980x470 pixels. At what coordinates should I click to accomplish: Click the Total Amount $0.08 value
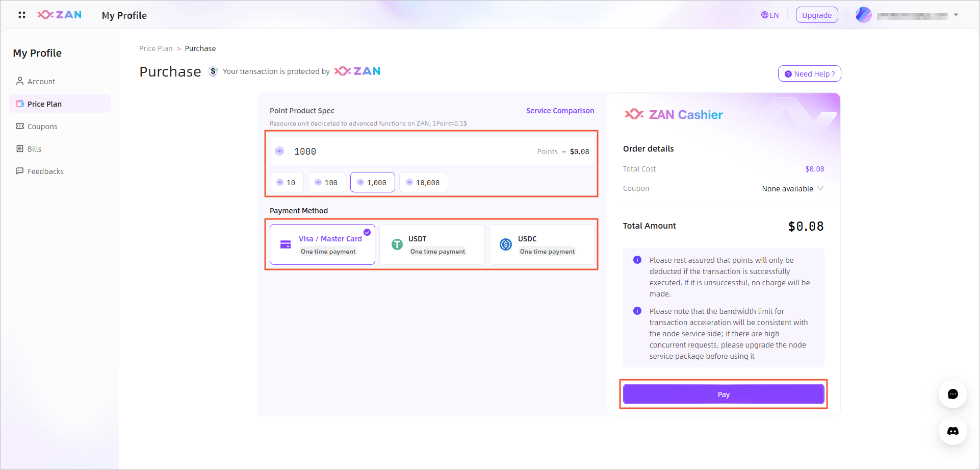pyautogui.click(x=806, y=226)
